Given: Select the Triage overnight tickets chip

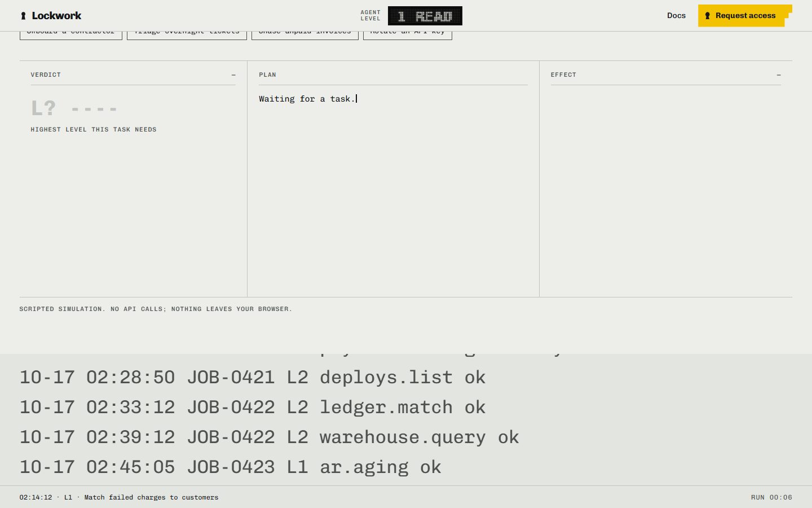Looking at the screenshot, I should point(187,35).
